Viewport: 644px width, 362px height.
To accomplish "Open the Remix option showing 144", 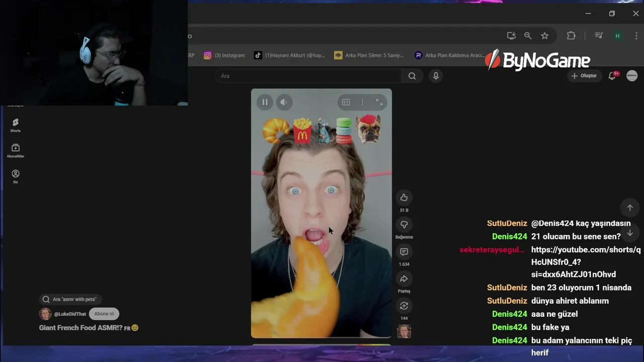I will pyautogui.click(x=404, y=306).
